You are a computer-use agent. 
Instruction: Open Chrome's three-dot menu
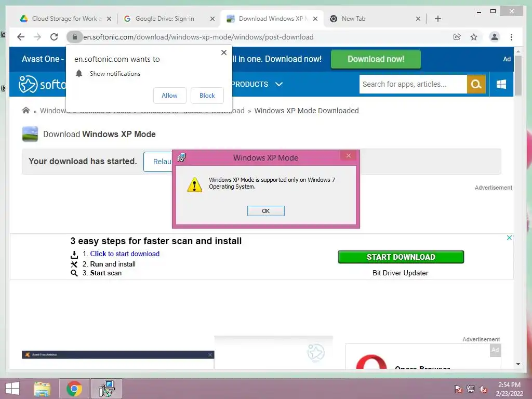[511, 37]
